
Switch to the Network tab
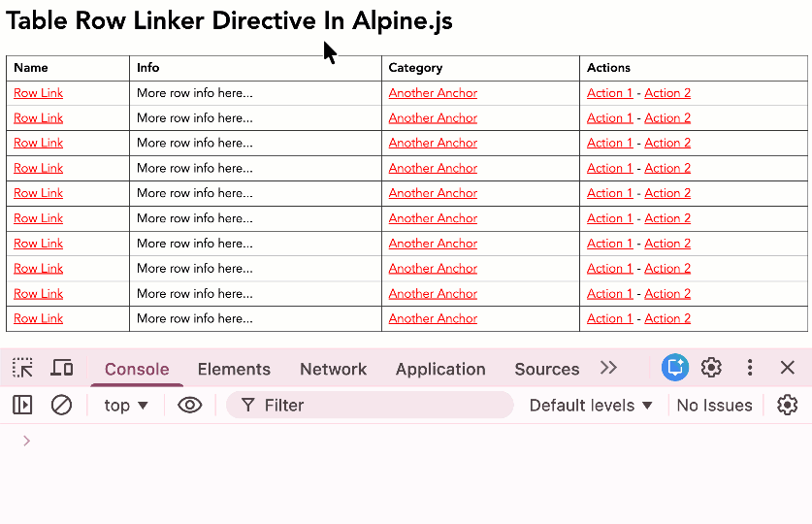click(x=333, y=369)
